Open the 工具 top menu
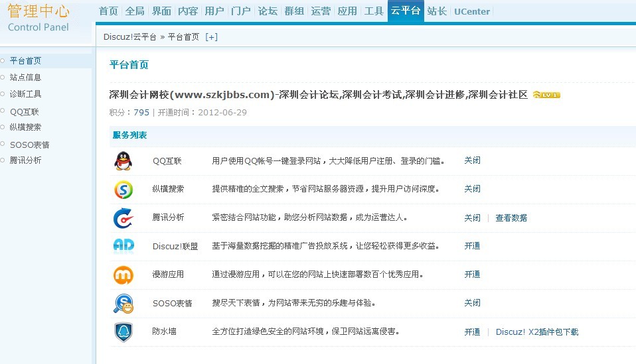The height and width of the screenshot is (364, 636). pyautogui.click(x=374, y=11)
